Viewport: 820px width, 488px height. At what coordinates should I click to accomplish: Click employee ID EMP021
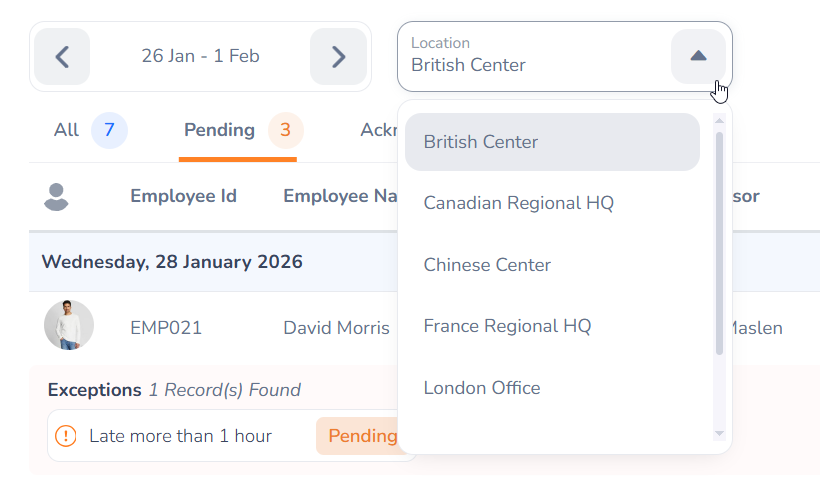click(x=166, y=328)
